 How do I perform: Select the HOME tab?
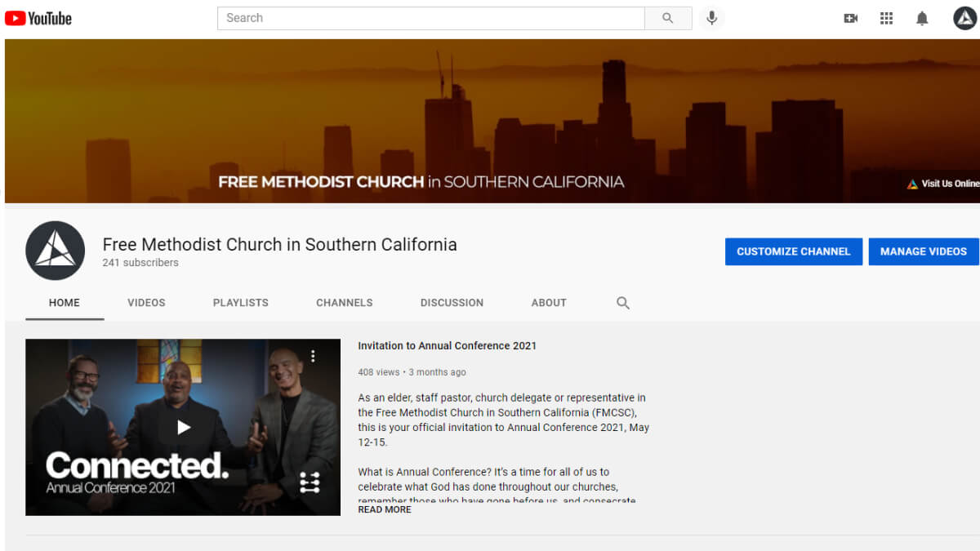65,303
